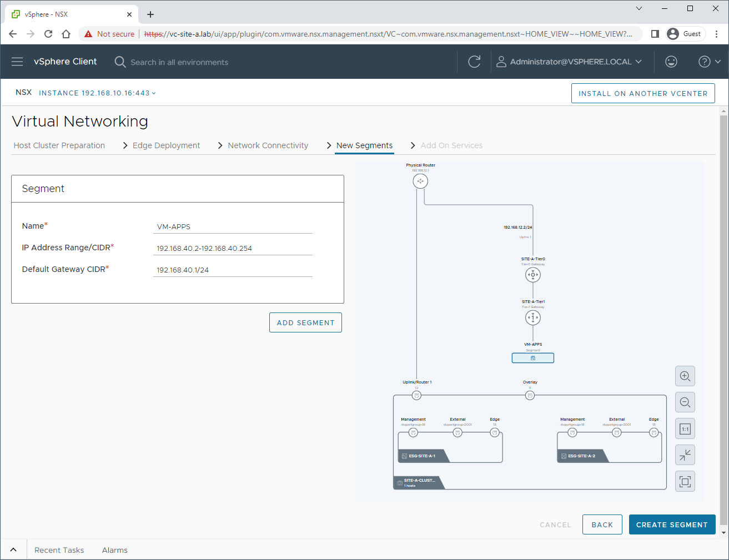Click Install On Another vCenter button
The image size is (729, 560).
pyautogui.click(x=643, y=93)
